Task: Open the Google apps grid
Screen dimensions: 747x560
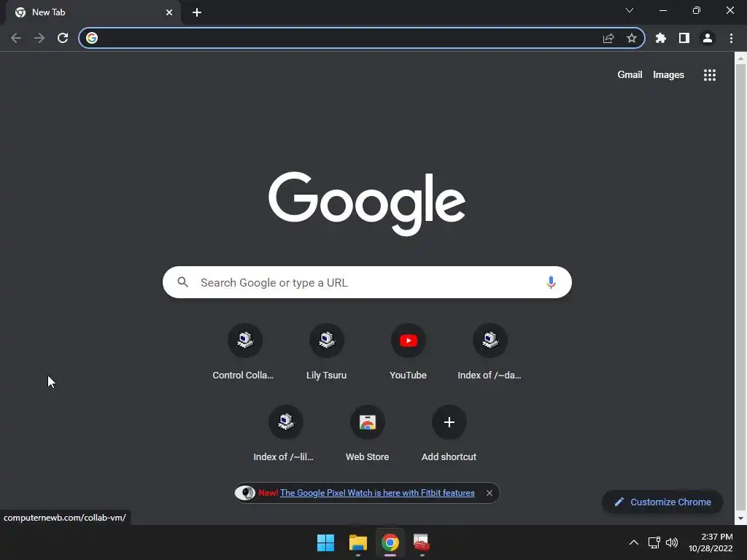Action: (709, 75)
